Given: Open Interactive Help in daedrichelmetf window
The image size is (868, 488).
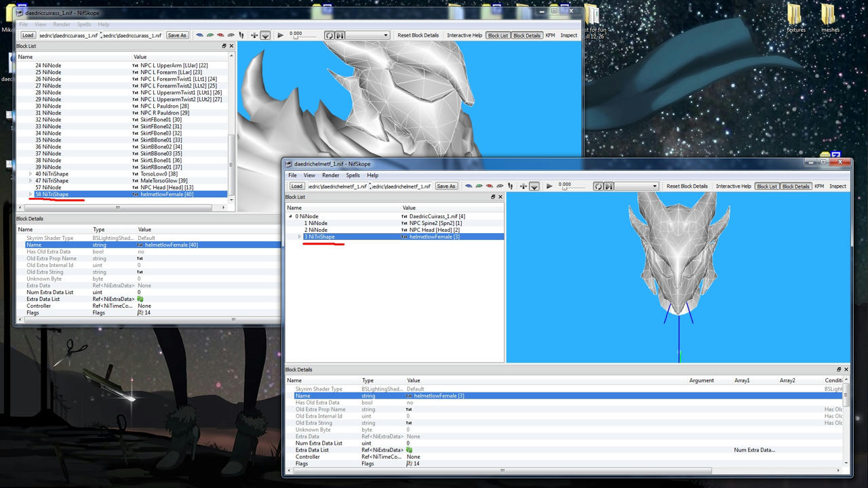Looking at the screenshot, I should click(x=734, y=186).
